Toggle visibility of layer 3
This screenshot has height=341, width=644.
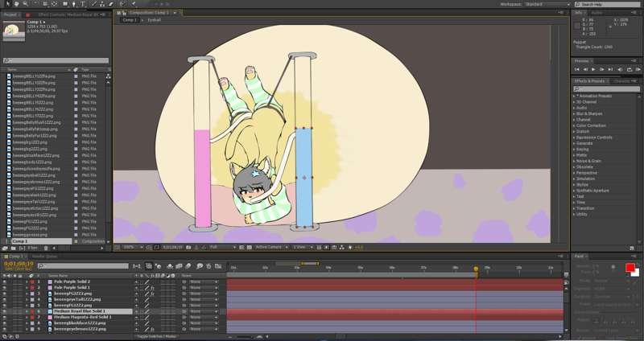[x=5, y=294]
